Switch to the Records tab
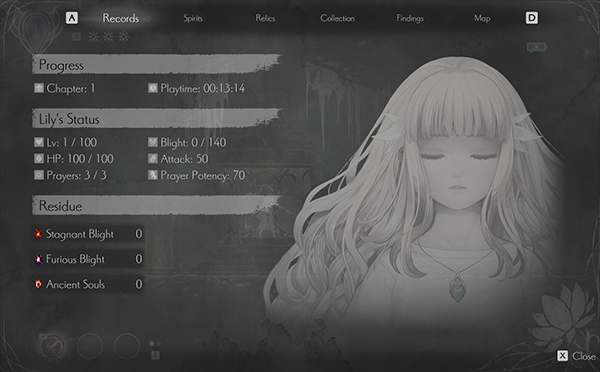Viewport: 600px width, 372px height. 121,18
